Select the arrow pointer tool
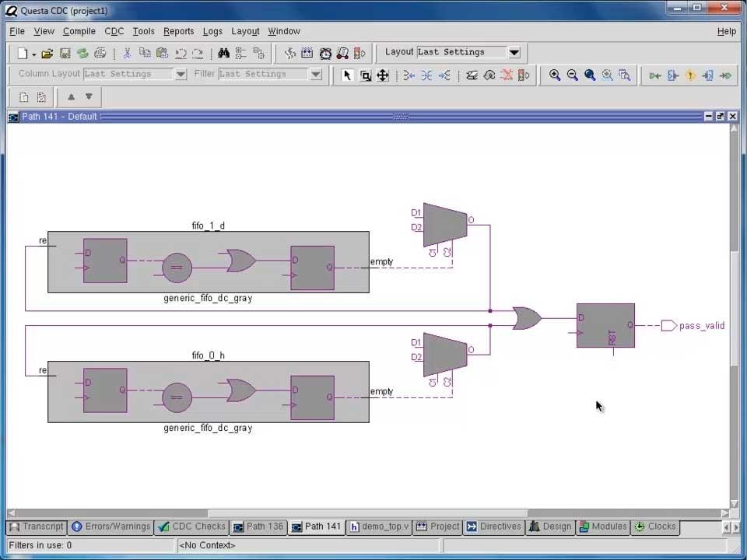The width and height of the screenshot is (747, 560). 347,75
